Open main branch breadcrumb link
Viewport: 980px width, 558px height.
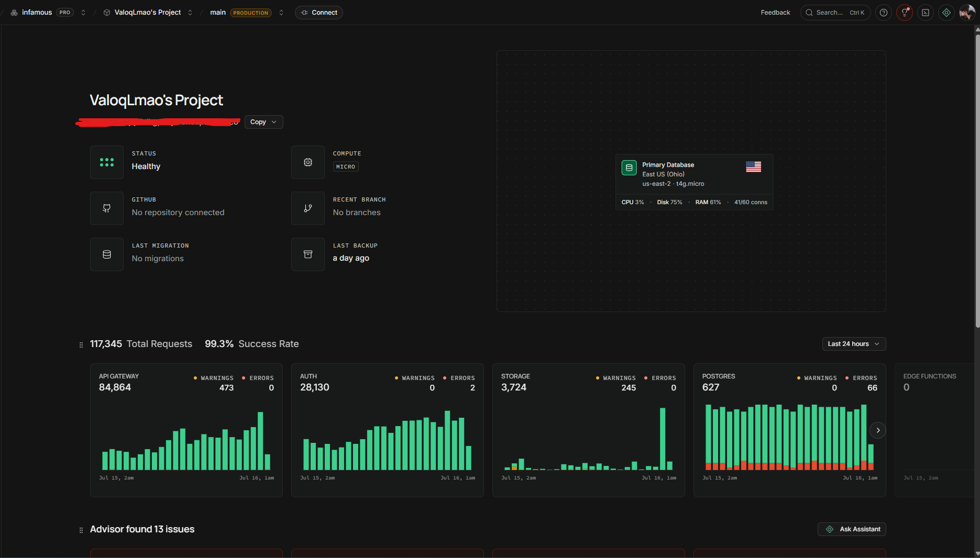(218, 13)
